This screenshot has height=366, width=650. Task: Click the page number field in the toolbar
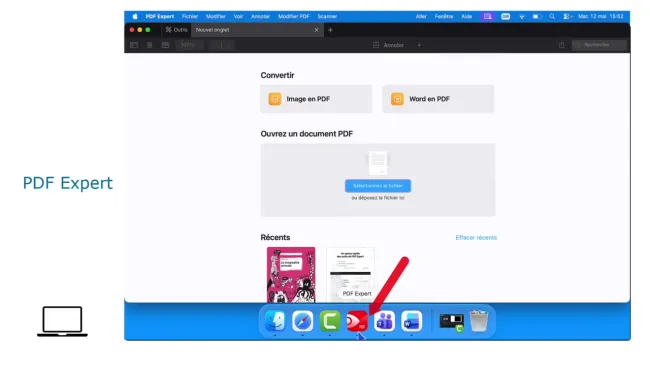pos(222,45)
